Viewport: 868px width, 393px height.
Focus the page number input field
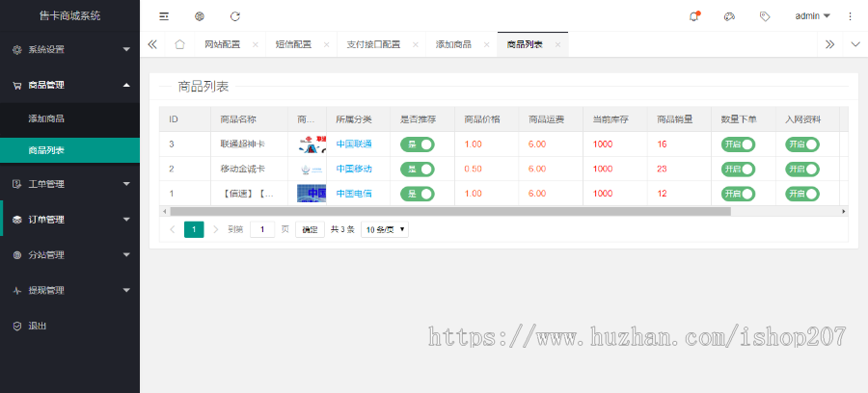pyautogui.click(x=262, y=229)
